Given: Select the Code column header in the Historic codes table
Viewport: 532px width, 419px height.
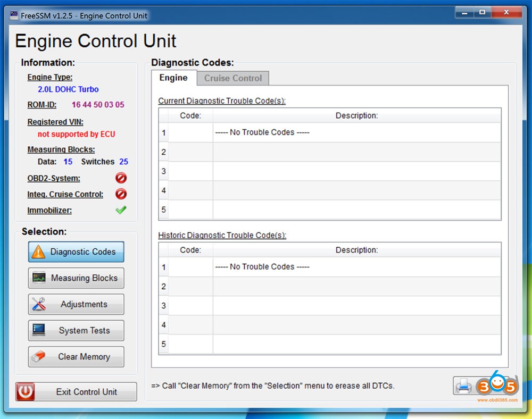Looking at the screenshot, I should 190,250.
